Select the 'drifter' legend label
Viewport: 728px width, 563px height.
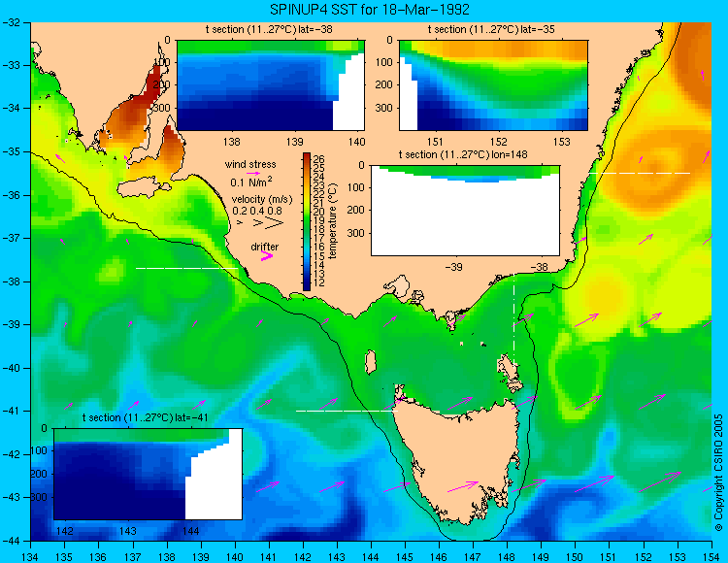(x=265, y=247)
